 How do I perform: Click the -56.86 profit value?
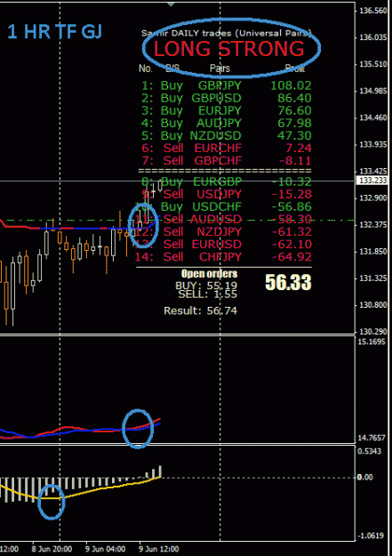coord(292,206)
